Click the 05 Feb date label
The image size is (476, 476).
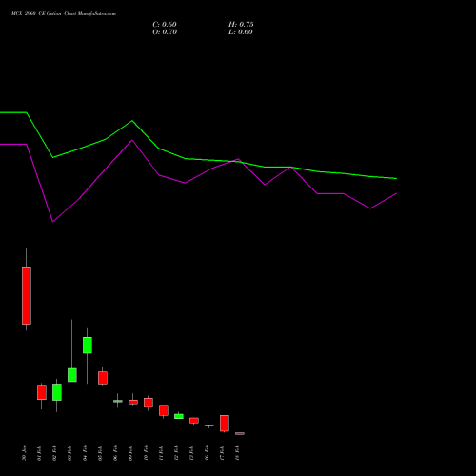(100, 453)
